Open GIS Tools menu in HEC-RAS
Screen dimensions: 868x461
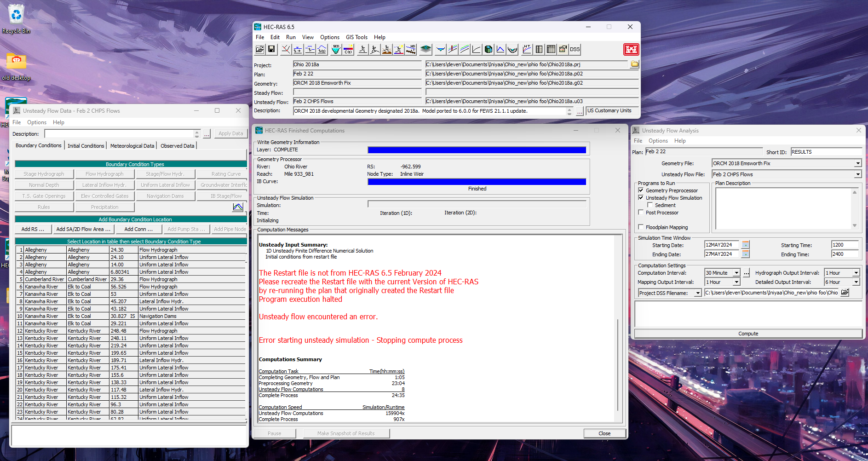point(356,37)
